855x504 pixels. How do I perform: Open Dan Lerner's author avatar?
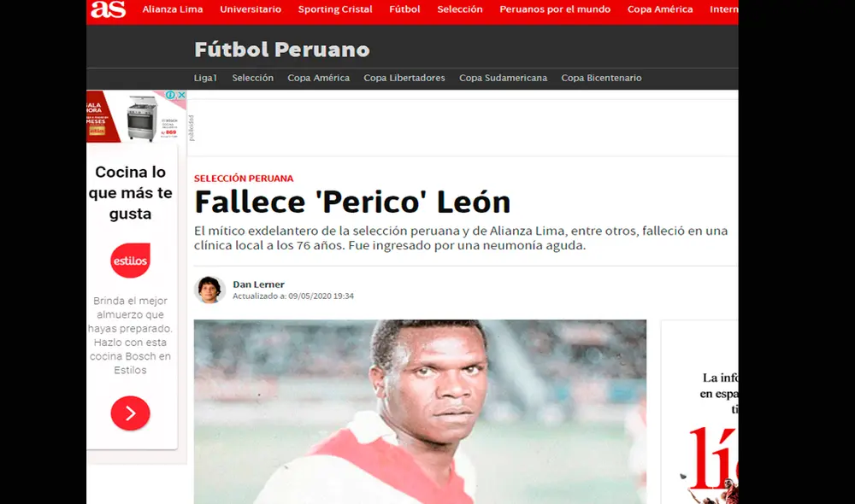[210, 290]
